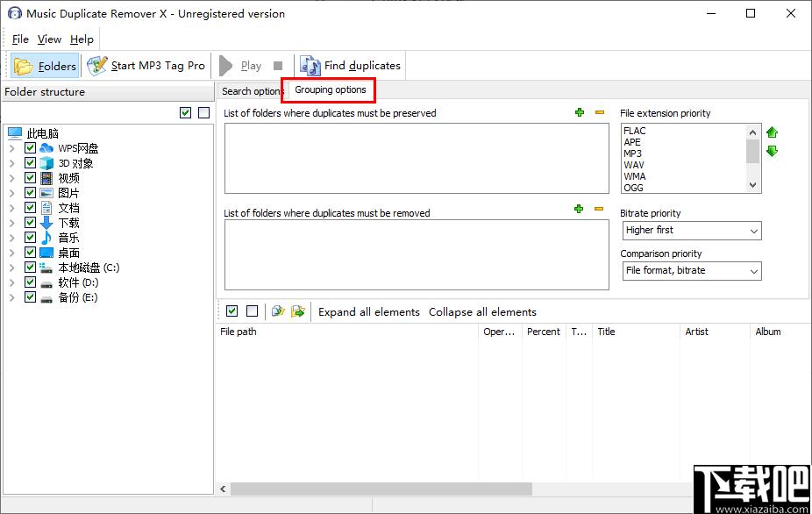Check all results above File path

(232, 311)
